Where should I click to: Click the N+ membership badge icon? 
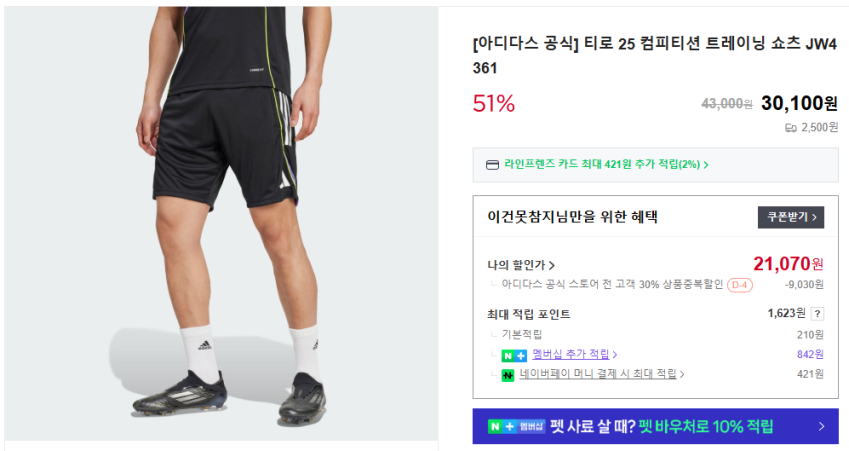(515, 355)
